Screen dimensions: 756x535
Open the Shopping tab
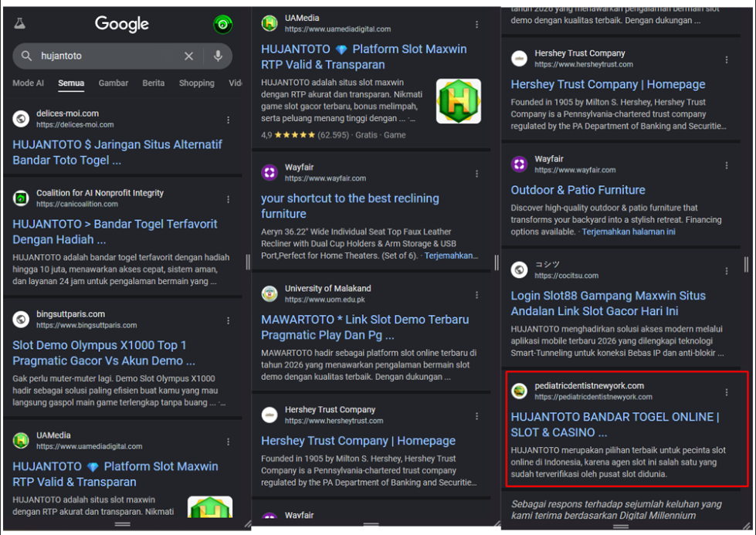pyautogui.click(x=196, y=83)
